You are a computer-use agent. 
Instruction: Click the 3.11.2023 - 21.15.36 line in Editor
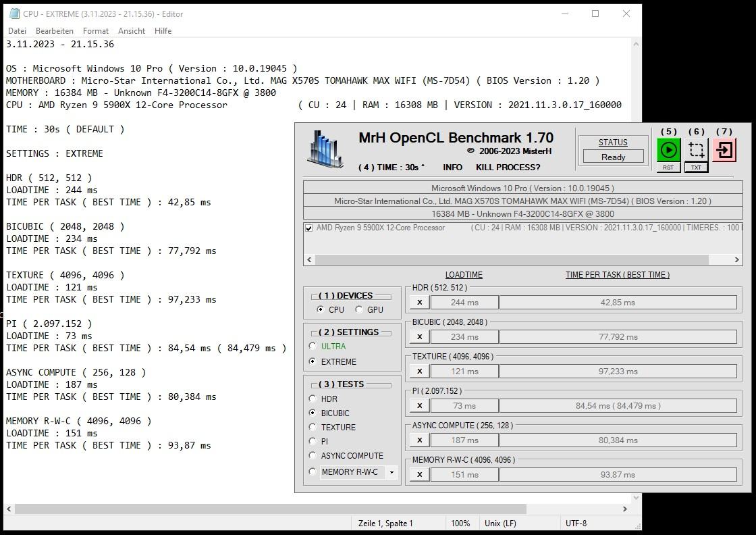(60, 44)
